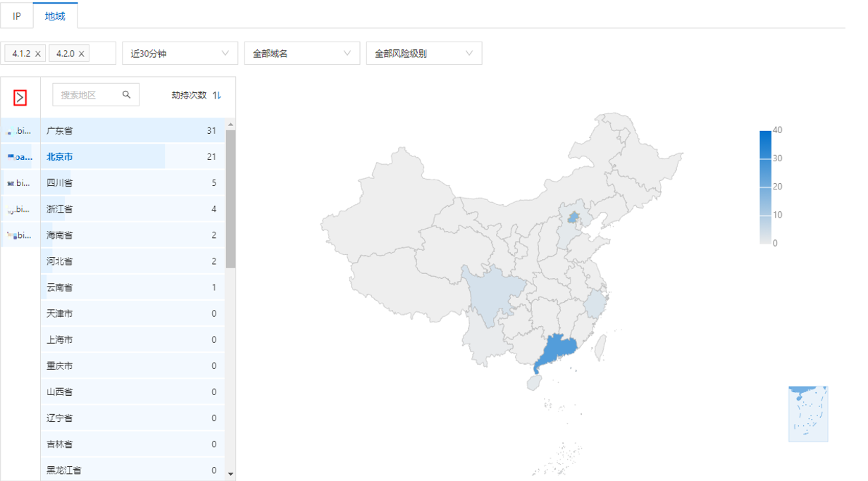
Task: Click Beijing on the map
Action: click(x=574, y=216)
